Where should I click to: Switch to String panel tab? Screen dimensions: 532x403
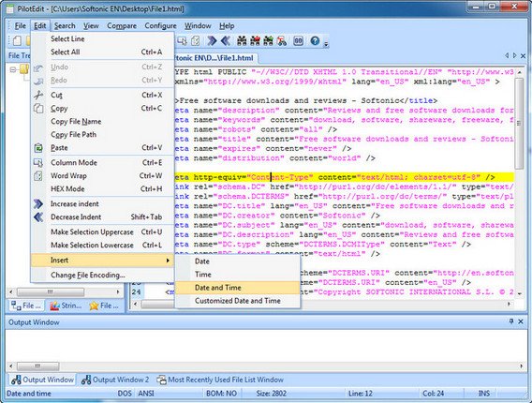click(x=66, y=306)
